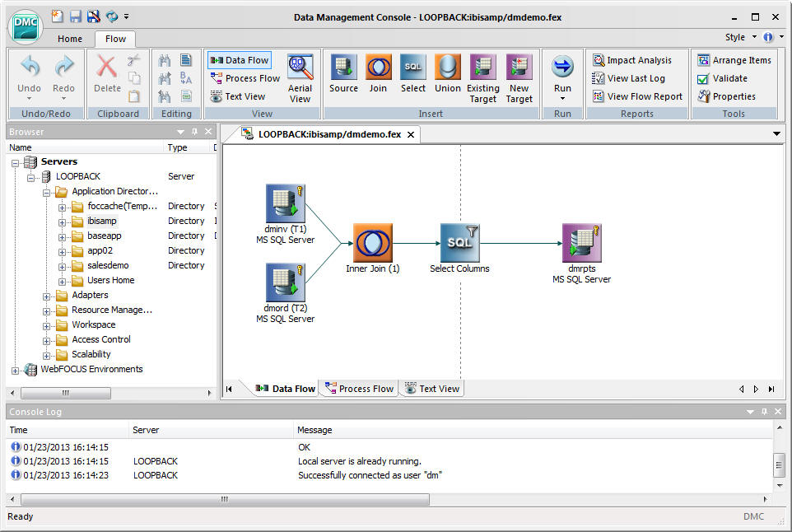This screenshot has height=532, width=792.
Task: Click the Console Log horizontal scrollbar
Action: [x=225, y=499]
